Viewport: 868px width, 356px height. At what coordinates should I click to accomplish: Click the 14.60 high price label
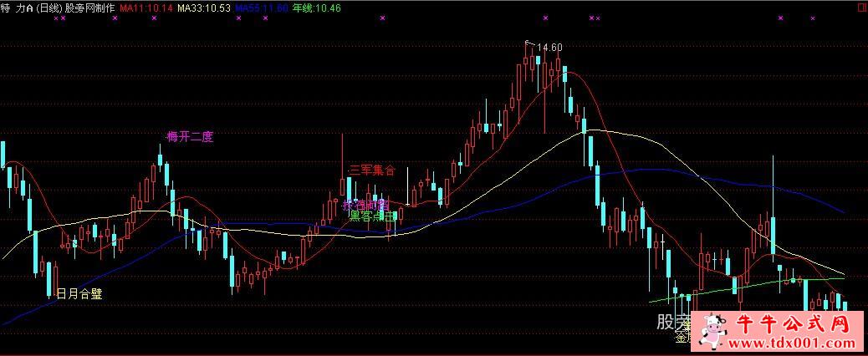(549, 48)
